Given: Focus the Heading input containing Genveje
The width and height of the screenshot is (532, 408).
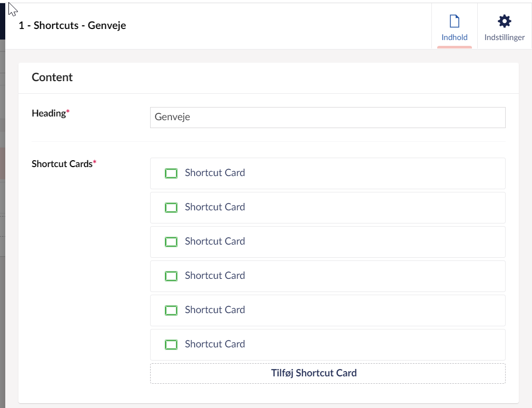Looking at the screenshot, I should [x=327, y=118].
